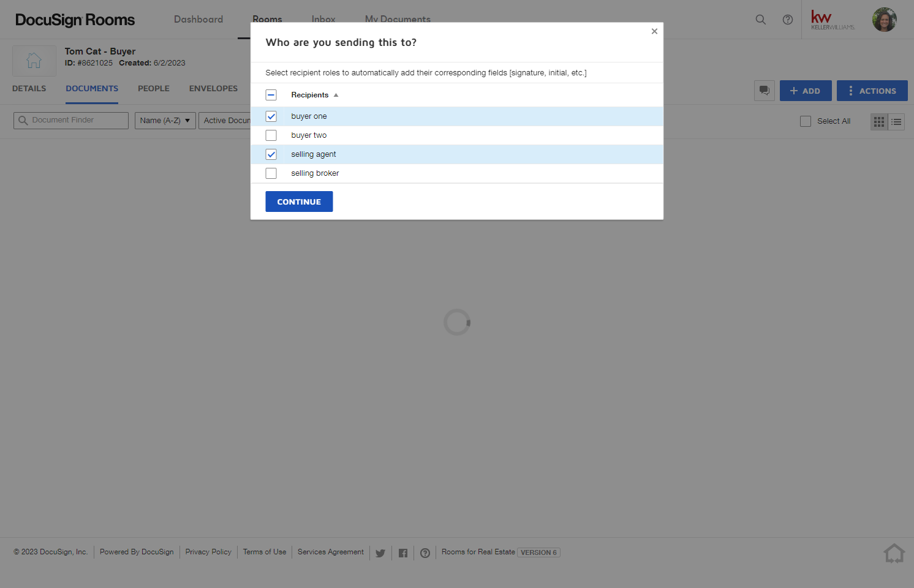Uncheck the selling agent recipient

(x=271, y=154)
